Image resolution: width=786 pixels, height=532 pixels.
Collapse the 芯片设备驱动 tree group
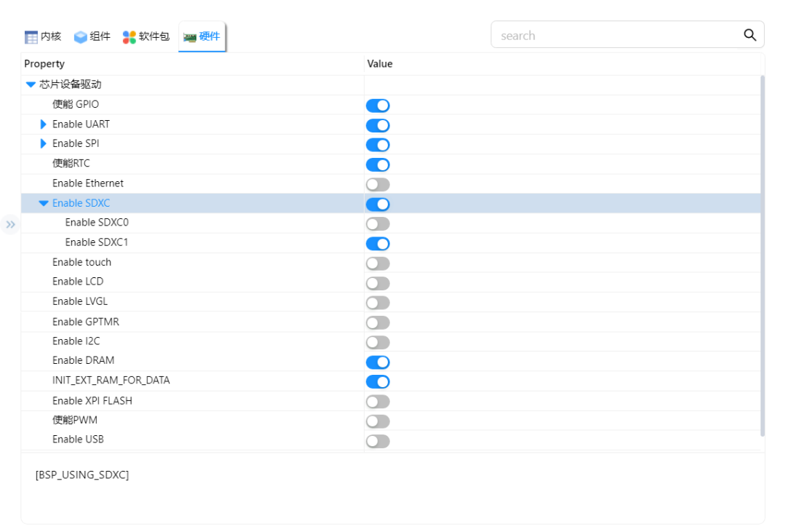(31, 84)
